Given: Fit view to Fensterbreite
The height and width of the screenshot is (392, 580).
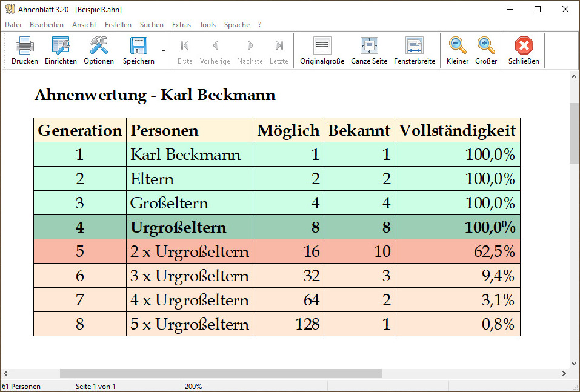Looking at the screenshot, I should point(415,51).
